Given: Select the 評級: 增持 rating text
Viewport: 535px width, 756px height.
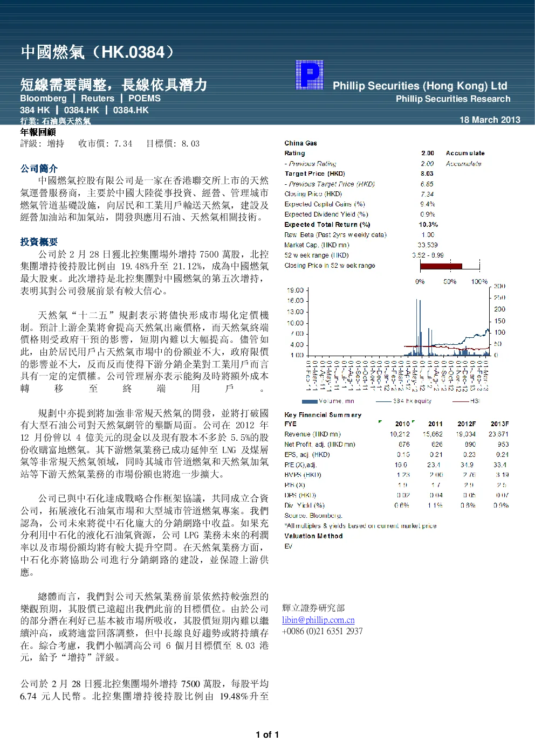Looking at the screenshot, I should point(42,144).
